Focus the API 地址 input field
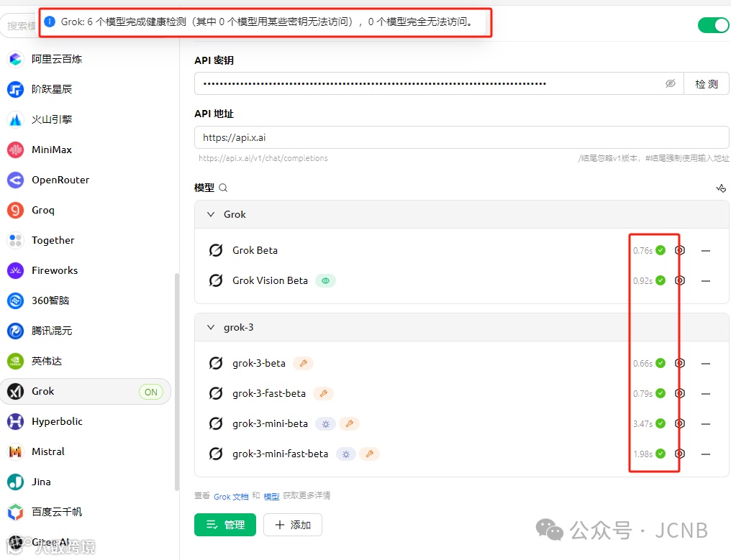 (x=461, y=137)
